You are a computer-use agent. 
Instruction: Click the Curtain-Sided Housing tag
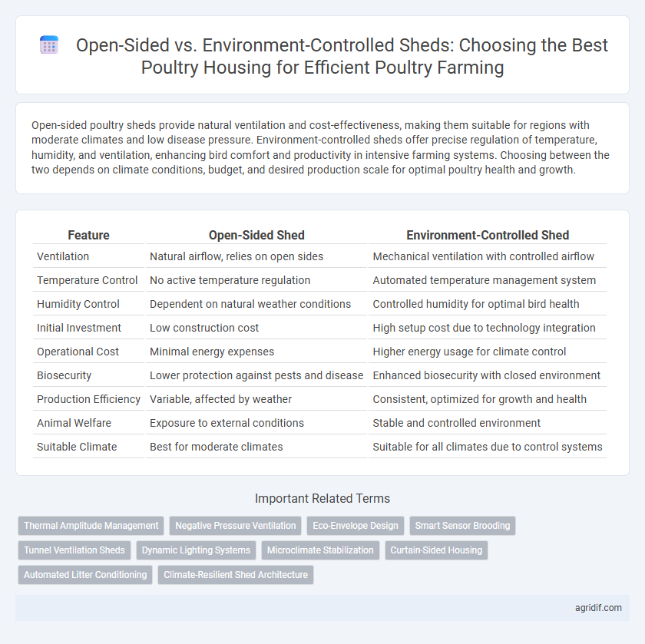pyautogui.click(x=436, y=550)
